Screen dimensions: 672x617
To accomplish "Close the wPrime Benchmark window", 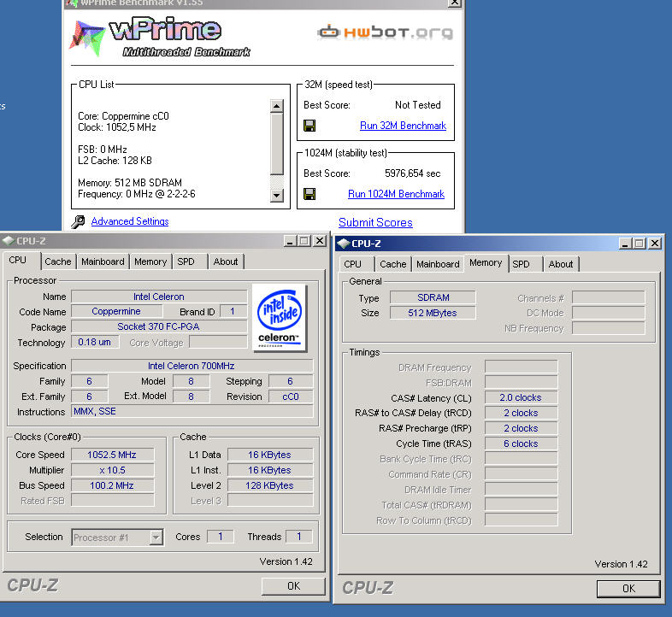I will 454,3.
